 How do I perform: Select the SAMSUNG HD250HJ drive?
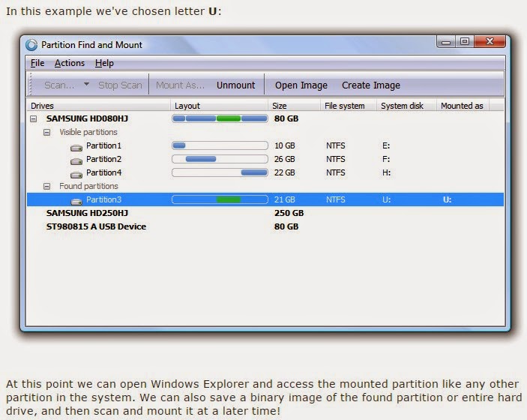pyautogui.click(x=87, y=213)
